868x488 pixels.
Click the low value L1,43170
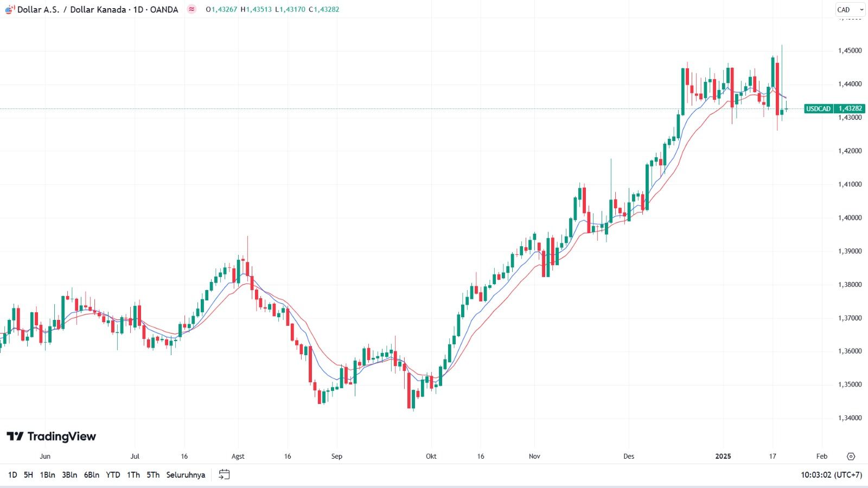pos(290,9)
